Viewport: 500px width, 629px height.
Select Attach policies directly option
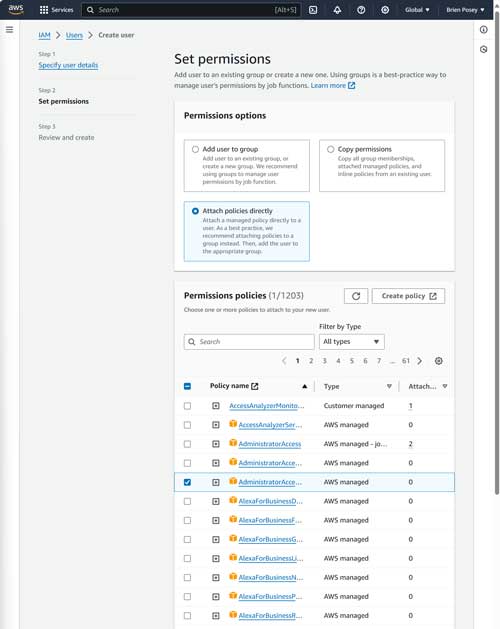[195, 211]
